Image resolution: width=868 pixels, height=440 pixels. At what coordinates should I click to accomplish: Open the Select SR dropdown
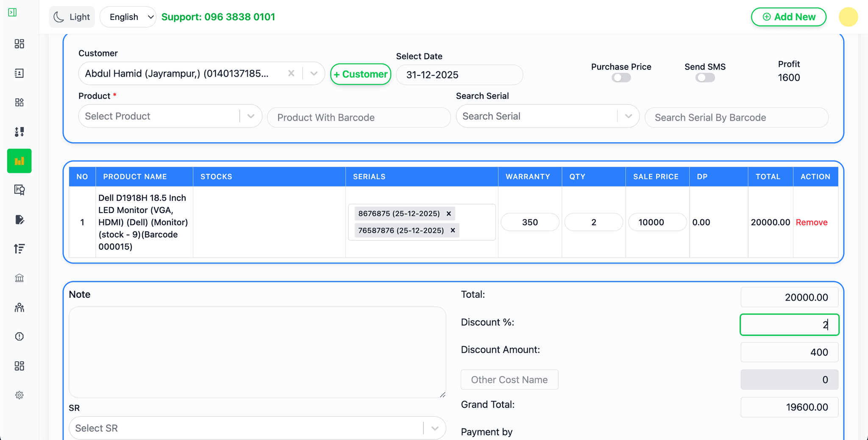(x=434, y=428)
